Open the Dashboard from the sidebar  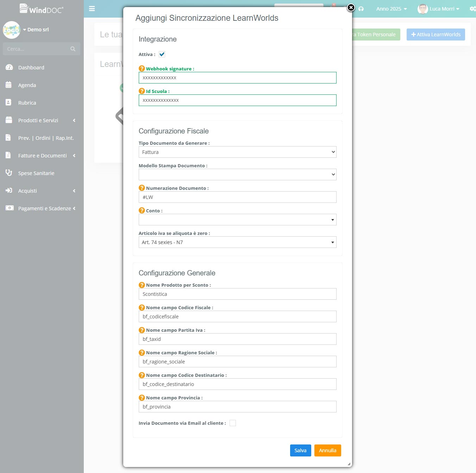pos(31,67)
